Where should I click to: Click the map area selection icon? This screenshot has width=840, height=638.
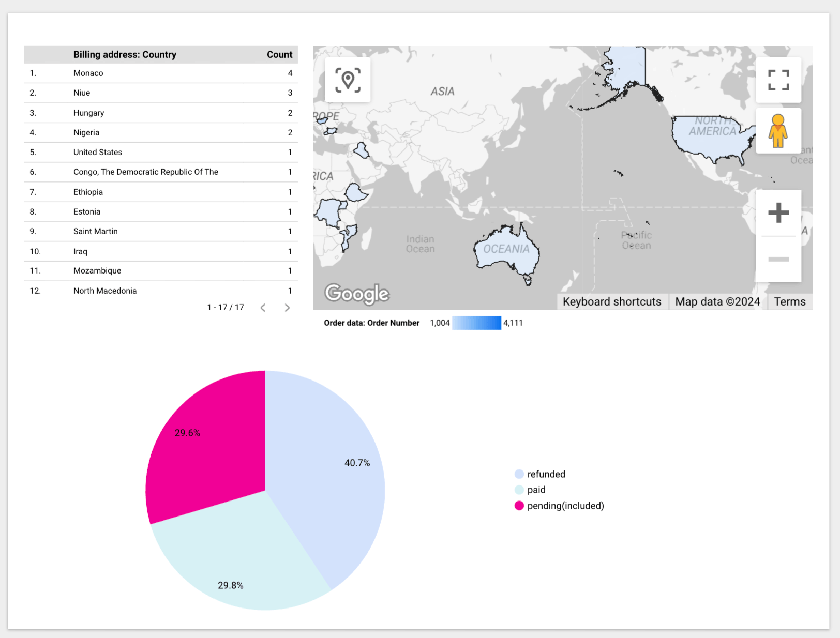tap(348, 80)
